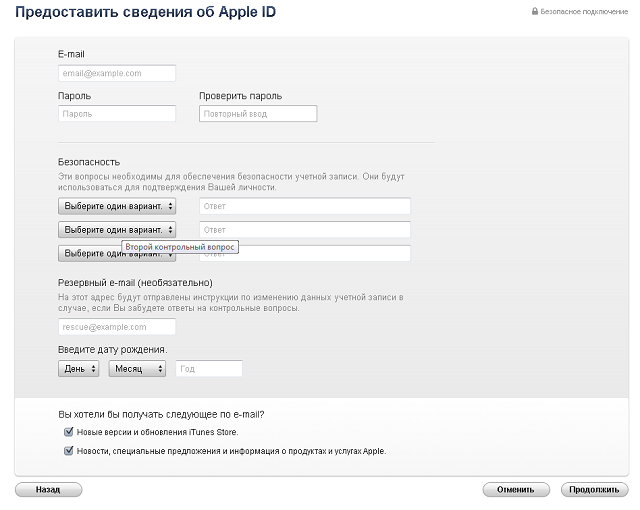Image resolution: width=640 pixels, height=510 pixels.
Task: Uncheck iTunes Store updates checkbox
Action: [69, 432]
